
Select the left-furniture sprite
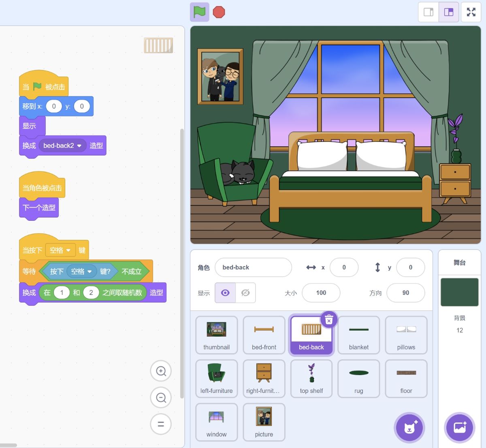[216, 379]
